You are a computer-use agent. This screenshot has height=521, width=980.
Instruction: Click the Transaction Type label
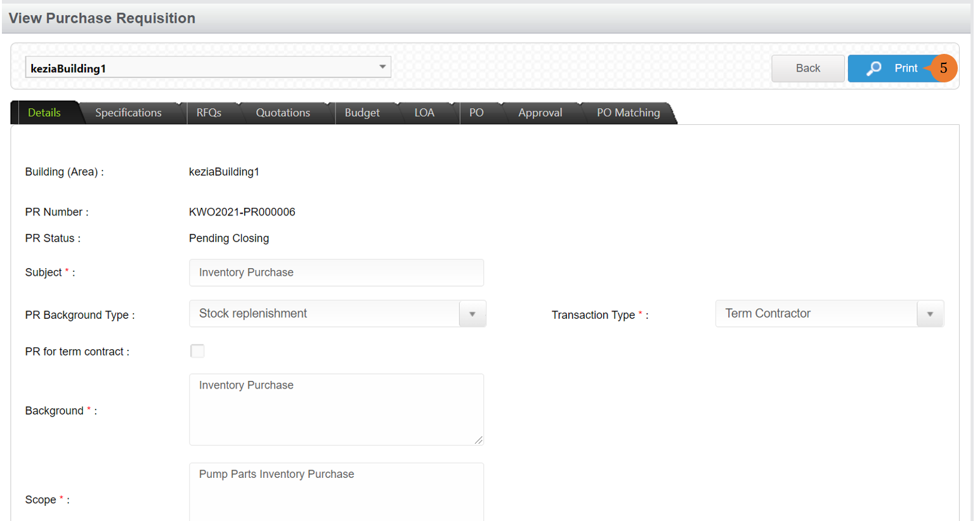click(x=599, y=315)
